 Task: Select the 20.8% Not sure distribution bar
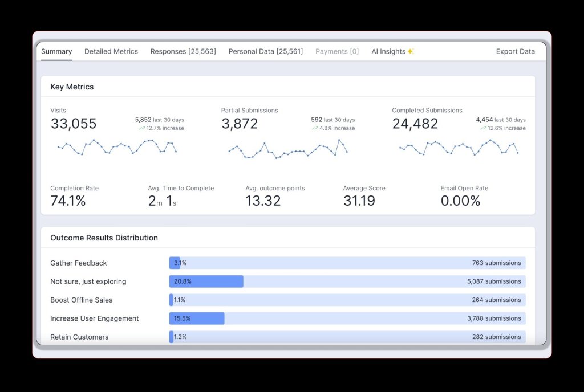tap(205, 281)
